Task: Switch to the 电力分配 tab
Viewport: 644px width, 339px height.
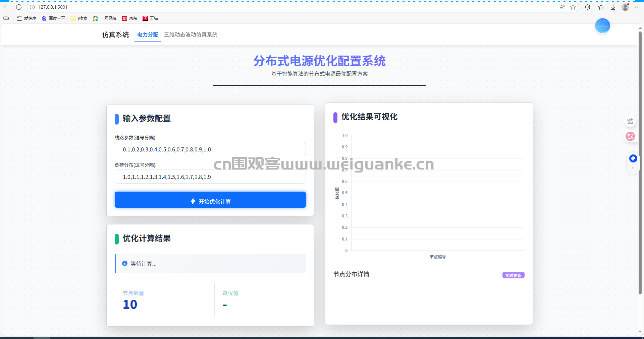Action: tap(148, 35)
